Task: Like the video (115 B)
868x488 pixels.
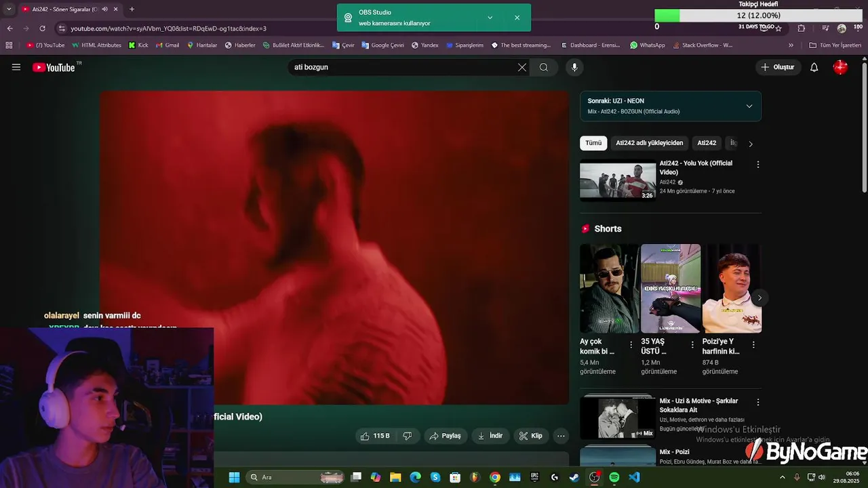Action: coord(375,436)
